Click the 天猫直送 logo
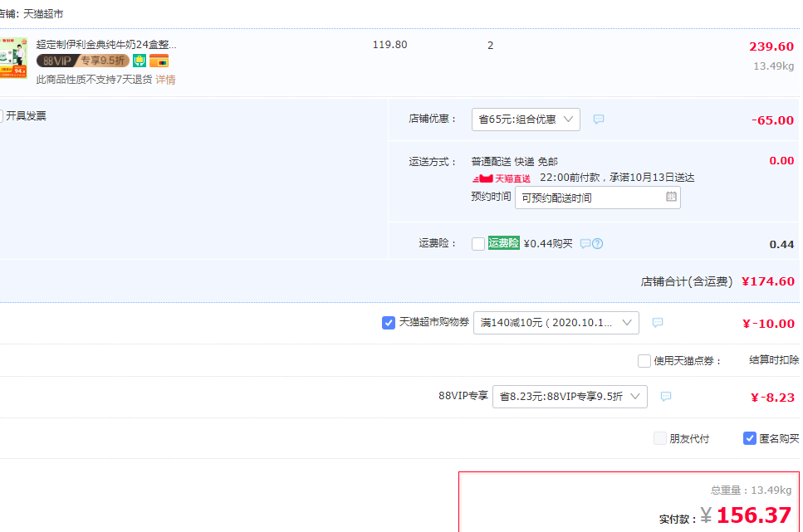 [502, 178]
